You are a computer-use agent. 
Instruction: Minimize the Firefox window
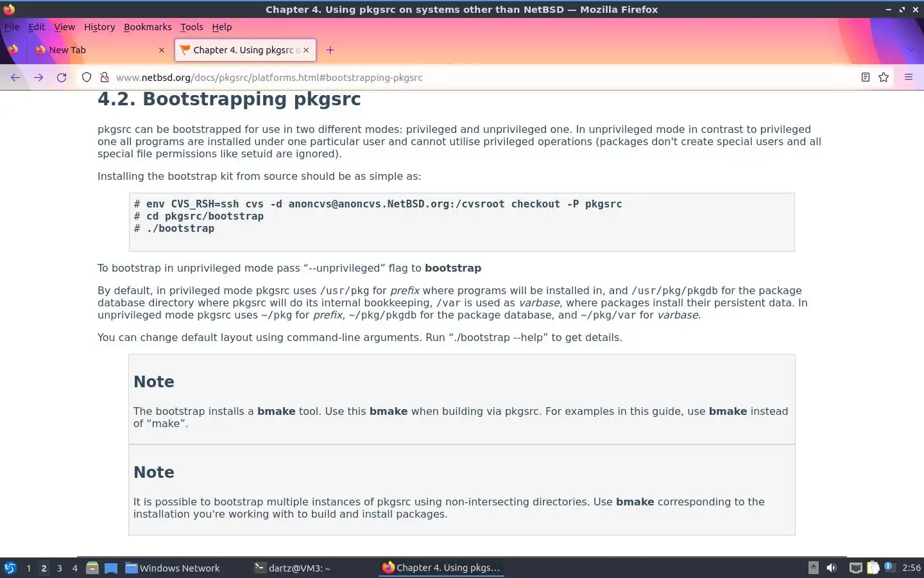click(889, 9)
